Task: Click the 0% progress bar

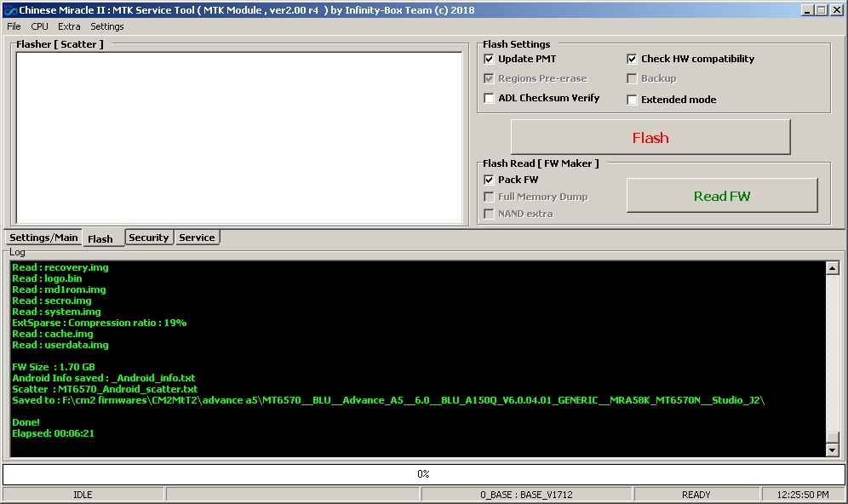Action: (x=423, y=474)
